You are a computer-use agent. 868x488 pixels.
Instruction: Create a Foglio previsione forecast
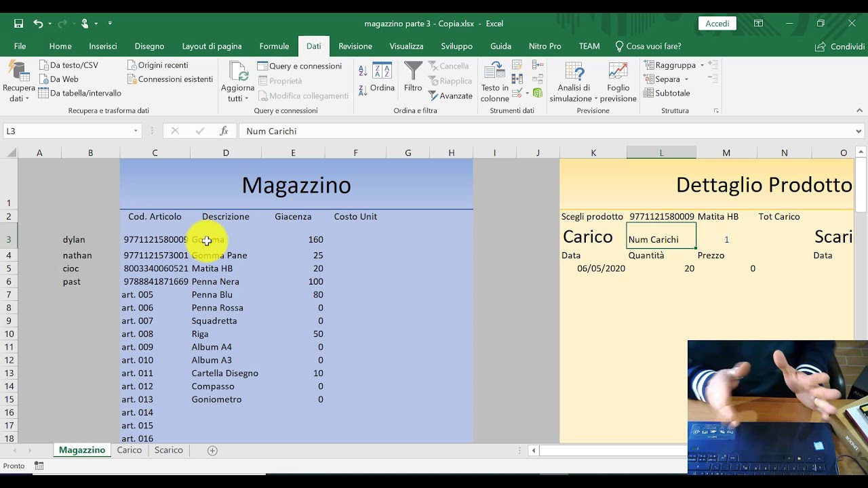618,82
